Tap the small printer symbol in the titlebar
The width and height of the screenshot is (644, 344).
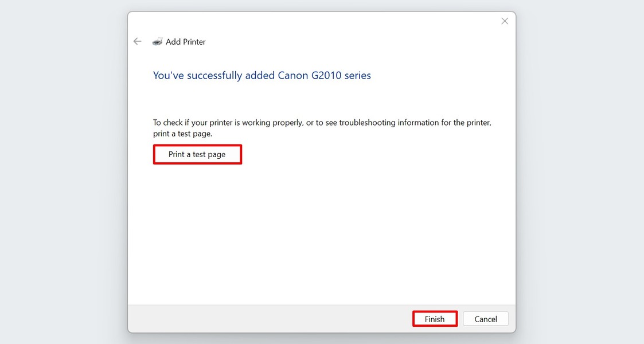(x=157, y=41)
